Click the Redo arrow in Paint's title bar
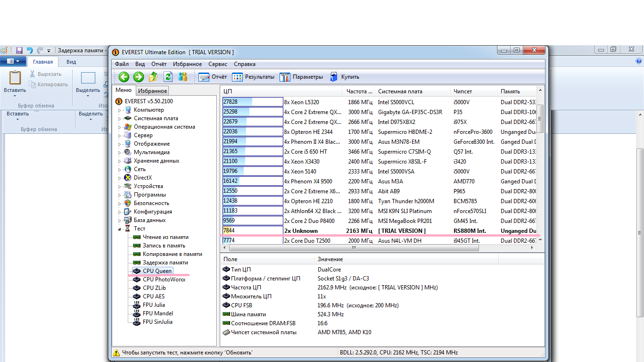This screenshot has height=362, width=644. coord(40,50)
